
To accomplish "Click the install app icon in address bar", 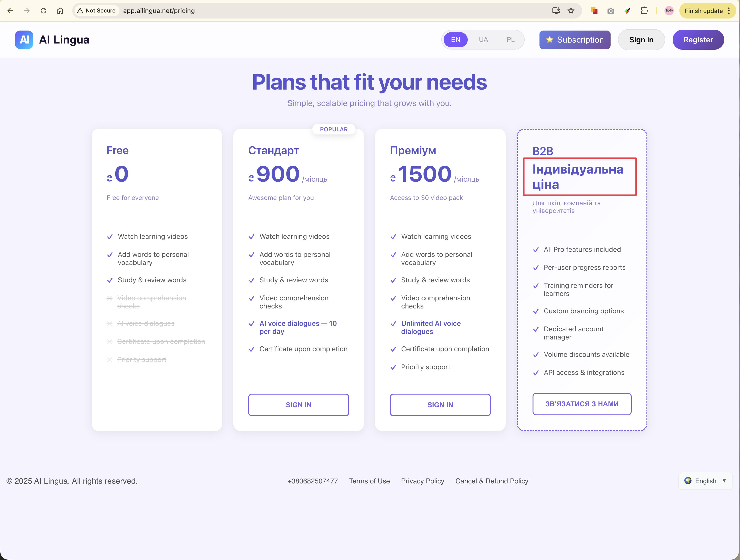I will point(556,11).
